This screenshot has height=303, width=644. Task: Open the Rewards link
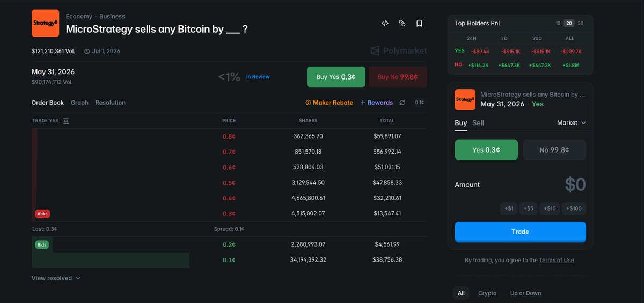pos(376,103)
